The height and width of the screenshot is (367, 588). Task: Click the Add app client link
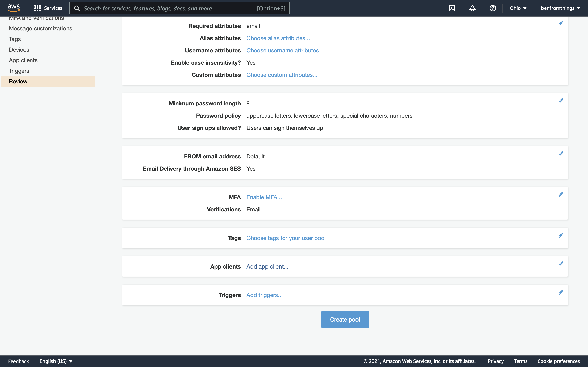point(267,266)
